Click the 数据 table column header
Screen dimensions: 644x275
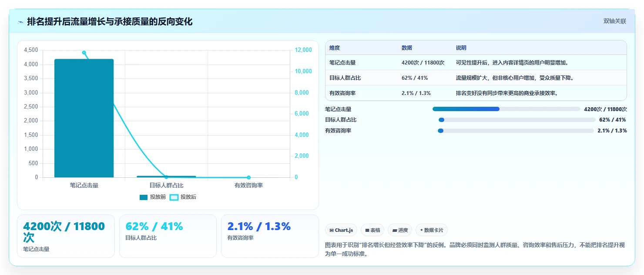407,48
